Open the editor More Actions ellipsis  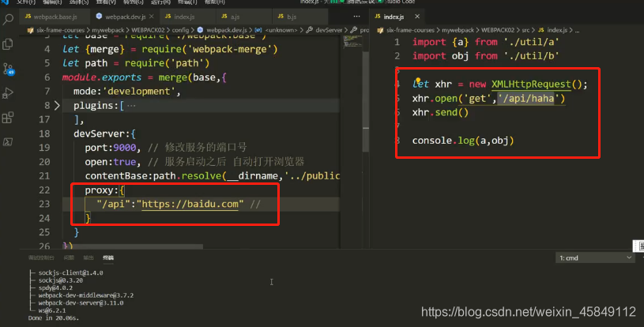(x=356, y=17)
